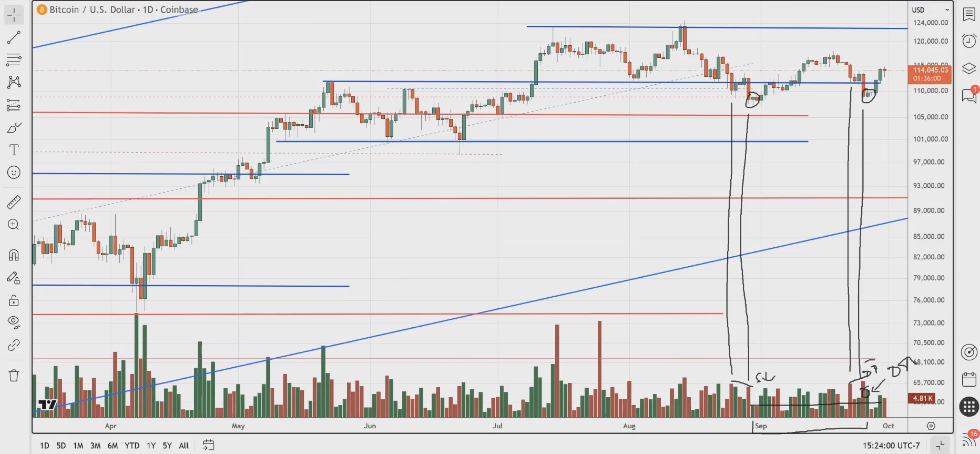Toggle magnet mode on
Screen dimensions: 980x454
point(14,256)
